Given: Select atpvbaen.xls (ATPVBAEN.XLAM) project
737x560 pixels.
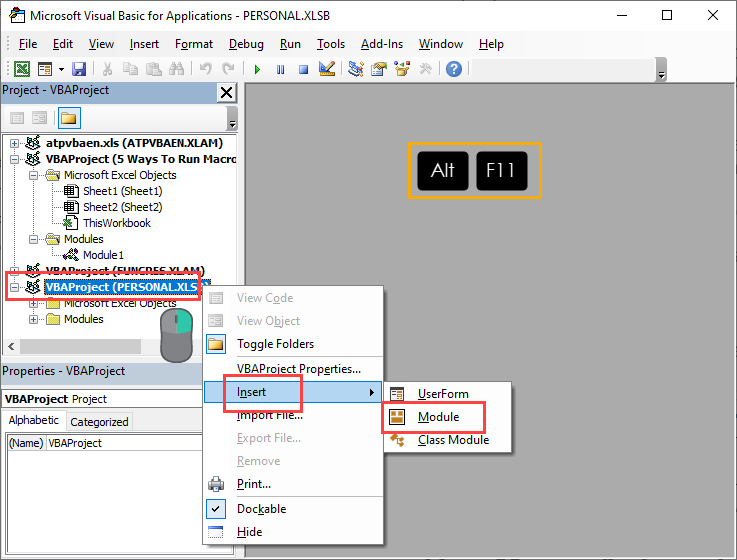Looking at the screenshot, I should tap(134, 143).
